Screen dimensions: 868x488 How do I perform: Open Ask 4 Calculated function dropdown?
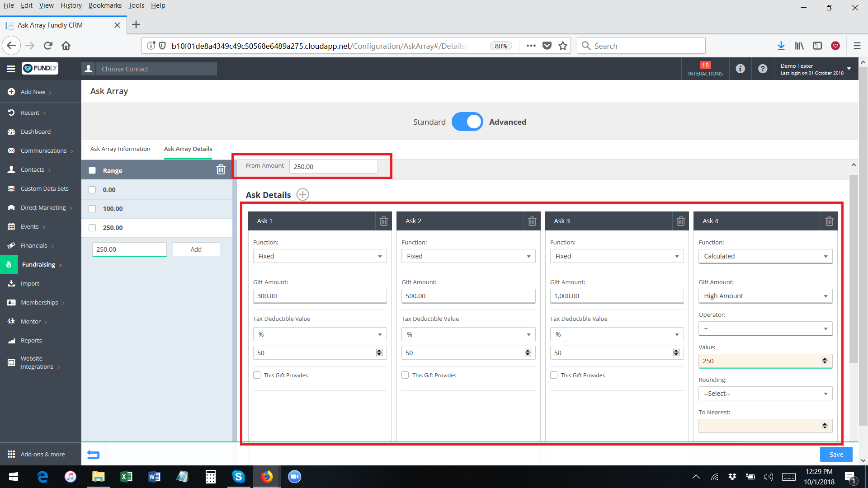coord(765,256)
